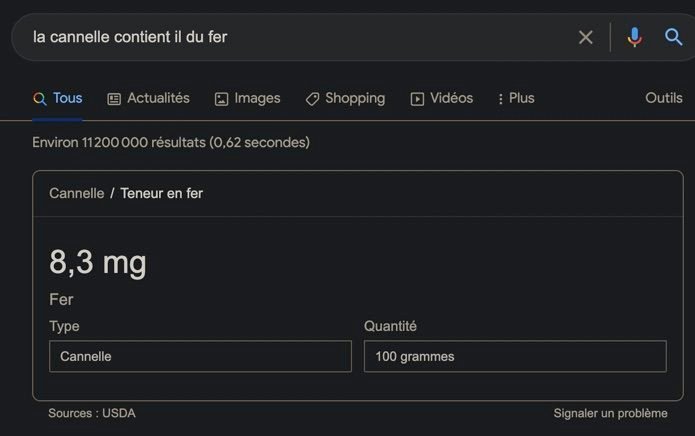Screen dimensions: 695x436
Task: Click the Cannelle breadcrumb link
Action: [x=77, y=193]
